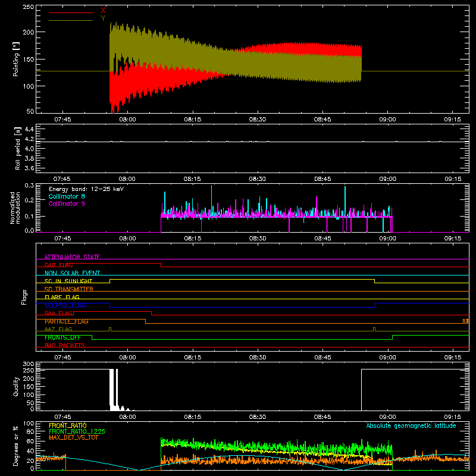Click the 08:30 tick under the Flags plot
476x476 pixels.
[x=258, y=358]
